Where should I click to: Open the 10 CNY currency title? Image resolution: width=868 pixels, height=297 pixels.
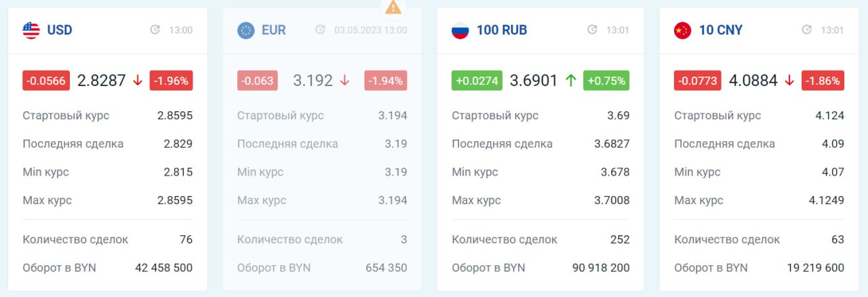[x=721, y=30]
